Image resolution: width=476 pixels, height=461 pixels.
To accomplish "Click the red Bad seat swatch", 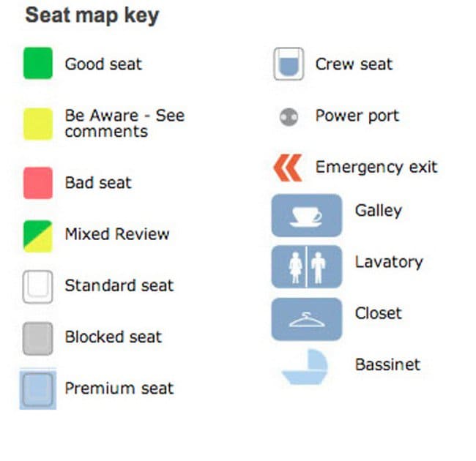I will (x=37, y=182).
